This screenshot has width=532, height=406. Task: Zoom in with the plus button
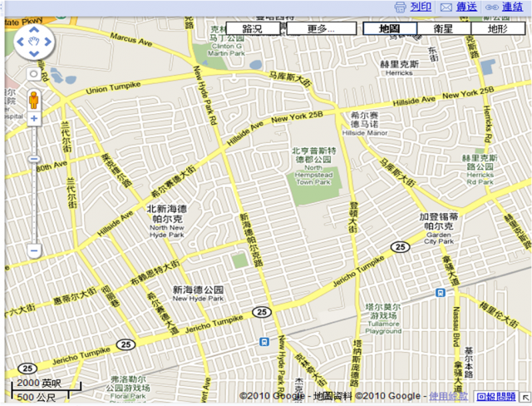(34, 118)
